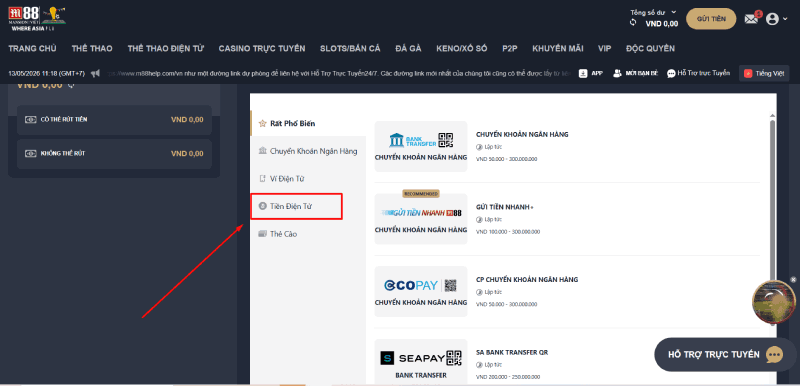The width and height of the screenshot is (800, 386).
Task: Open the P2P menu
Action: [510, 48]
